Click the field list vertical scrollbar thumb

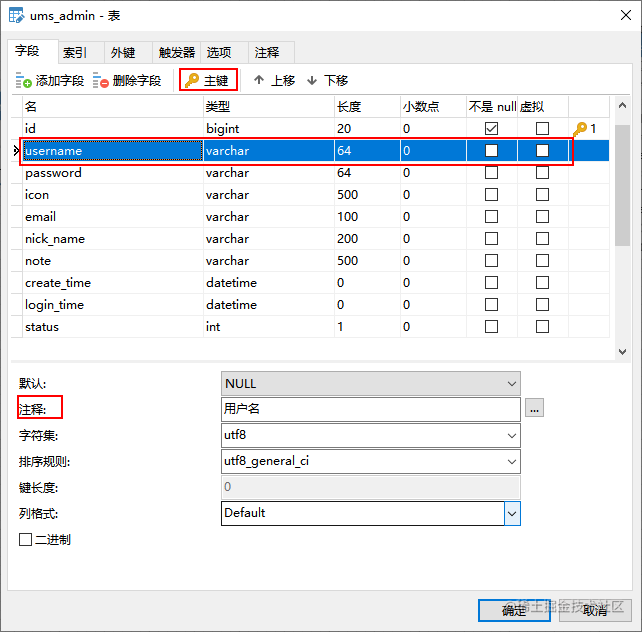tap(622, 185)
